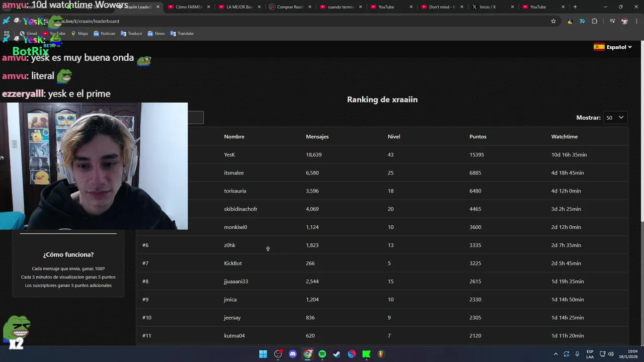Show hidden system tray icons
The image size is (644, 362).
pos(555,354)
